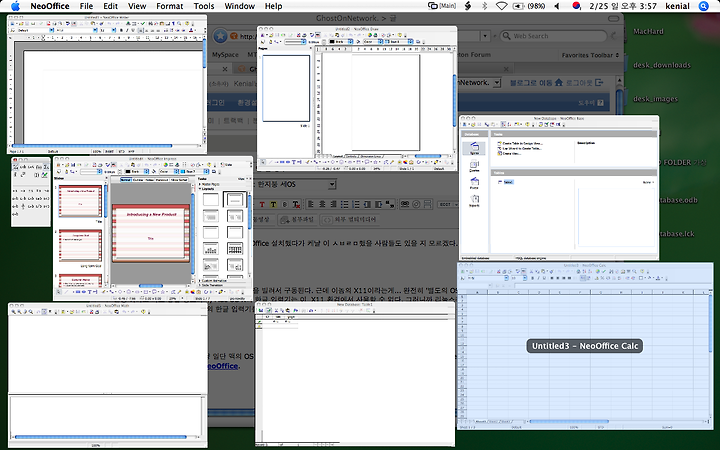This screenshot has height=450, width=720.
Task: Select first slide thumbnail in Impress
Action: click(80, 201)
